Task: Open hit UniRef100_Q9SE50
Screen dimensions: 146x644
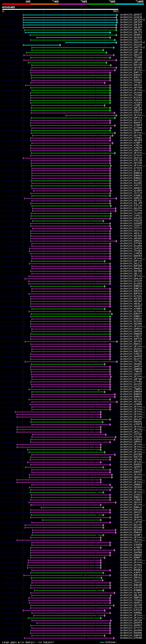Action: coord(131,30)
